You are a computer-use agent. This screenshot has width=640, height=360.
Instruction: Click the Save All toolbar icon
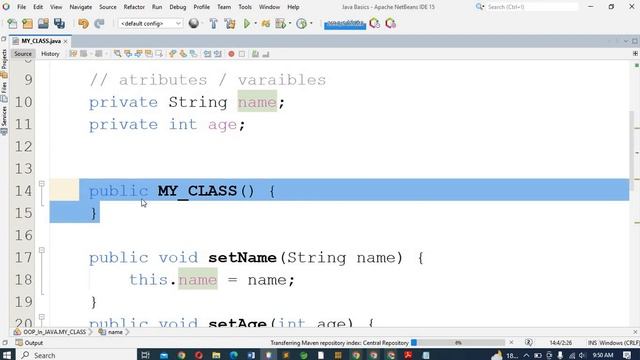(x=59, y=24)
